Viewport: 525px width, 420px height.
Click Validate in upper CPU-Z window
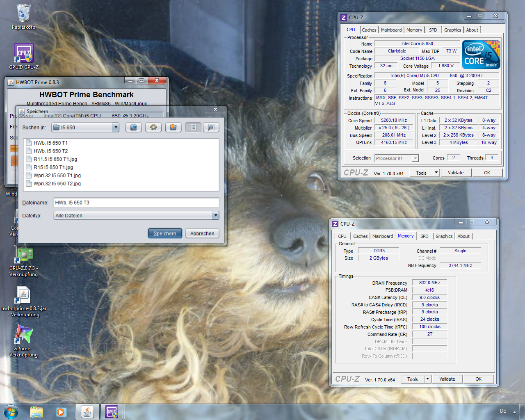click(456, 173)
